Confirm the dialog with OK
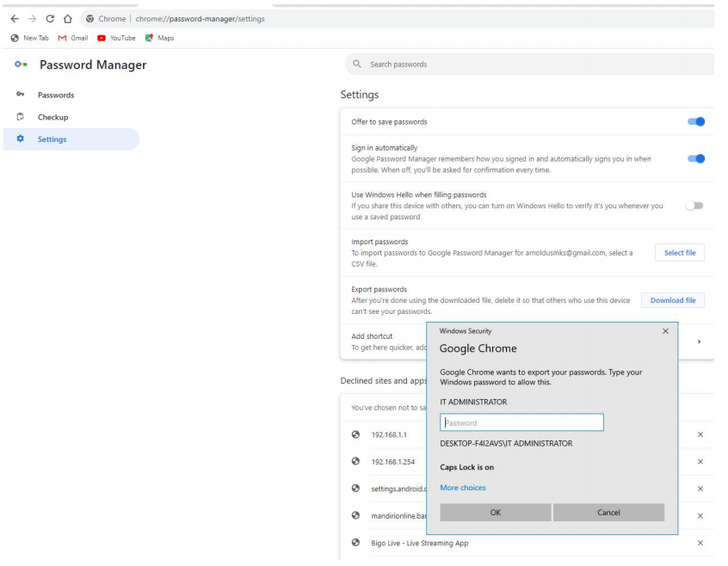 coord(496,512)
